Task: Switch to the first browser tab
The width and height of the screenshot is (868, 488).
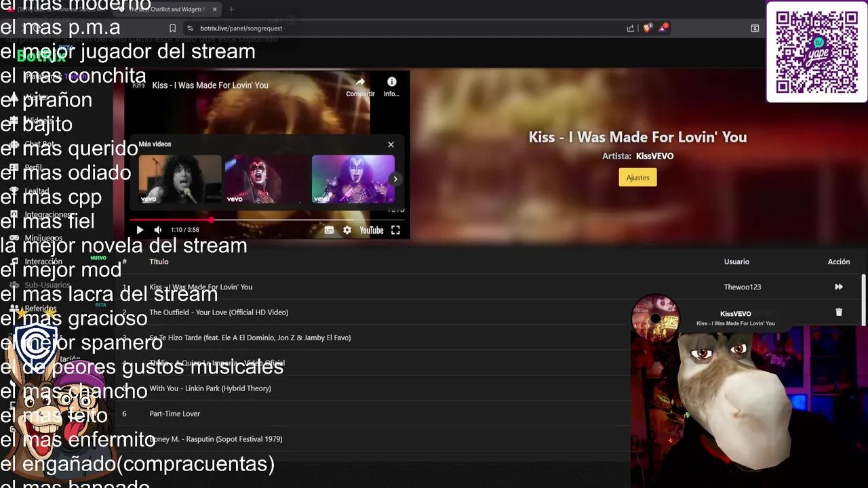Action: point(58,9)
